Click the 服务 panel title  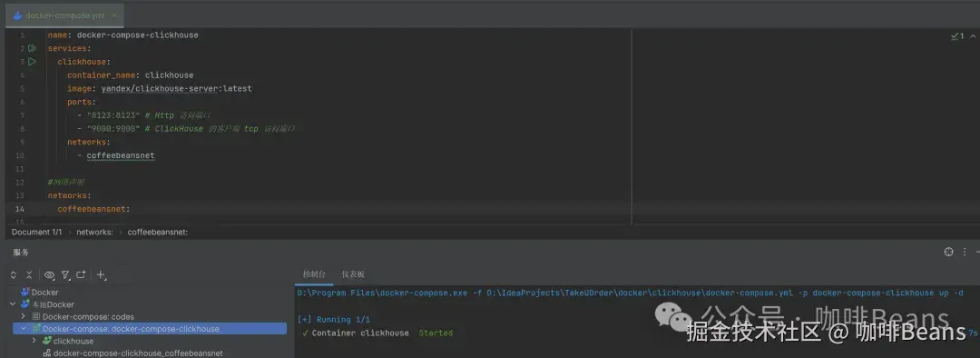point(21,253)
